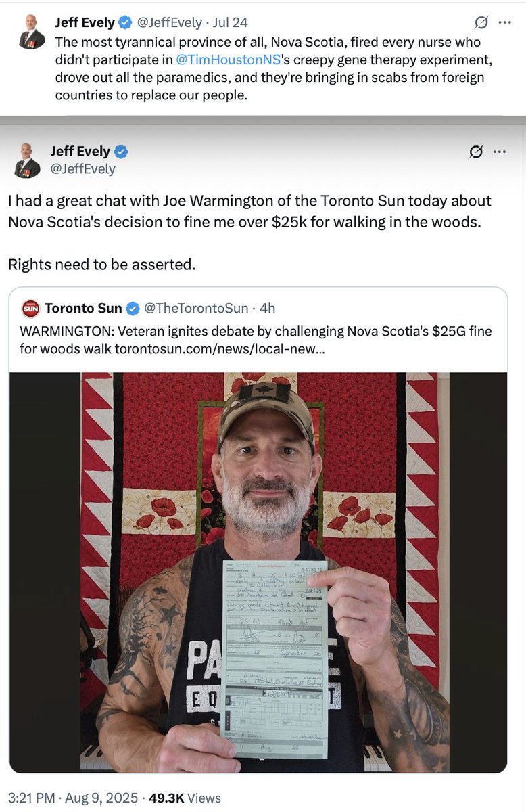
Task: Click Jeff Evely's avatar in top tweet
Action: click(32, 32)
